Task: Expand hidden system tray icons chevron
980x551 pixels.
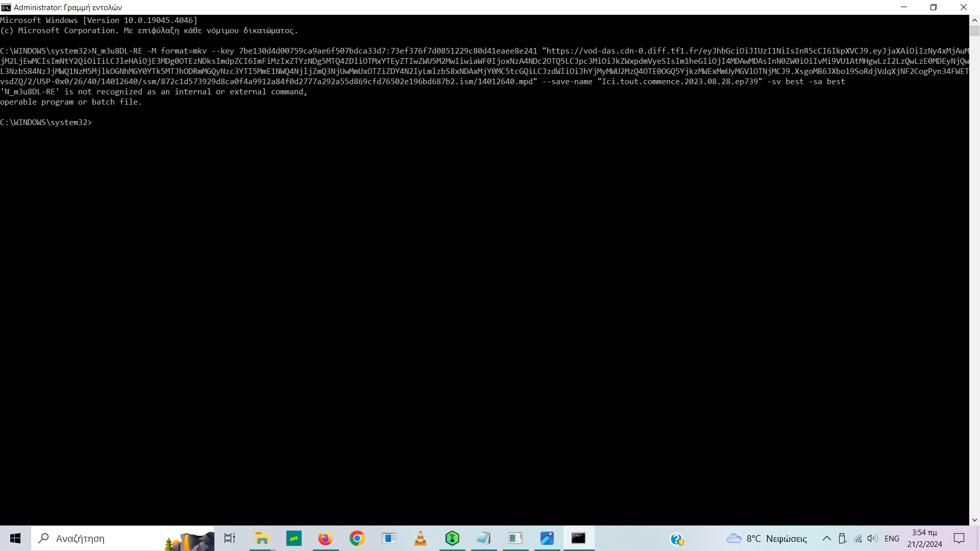Action: (827, 538)
